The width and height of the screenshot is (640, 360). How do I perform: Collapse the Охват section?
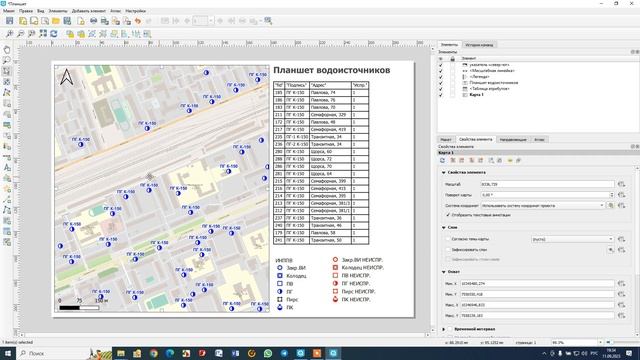pos(444,272)
